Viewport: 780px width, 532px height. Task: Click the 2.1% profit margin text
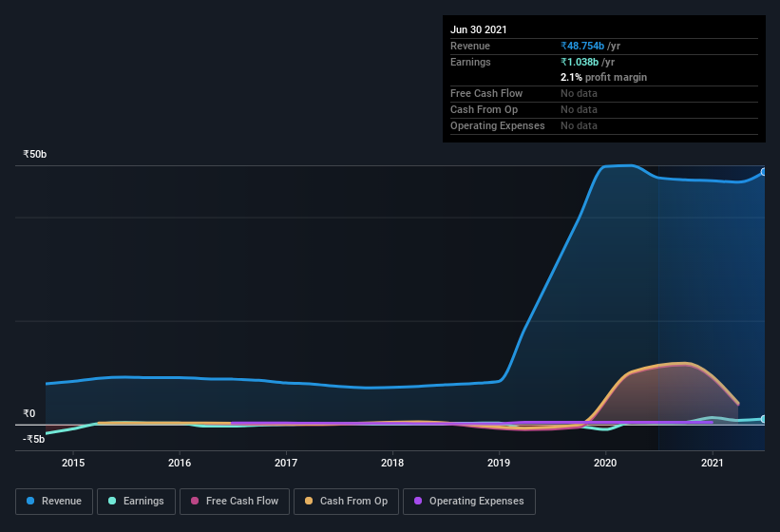pos(604,77)
